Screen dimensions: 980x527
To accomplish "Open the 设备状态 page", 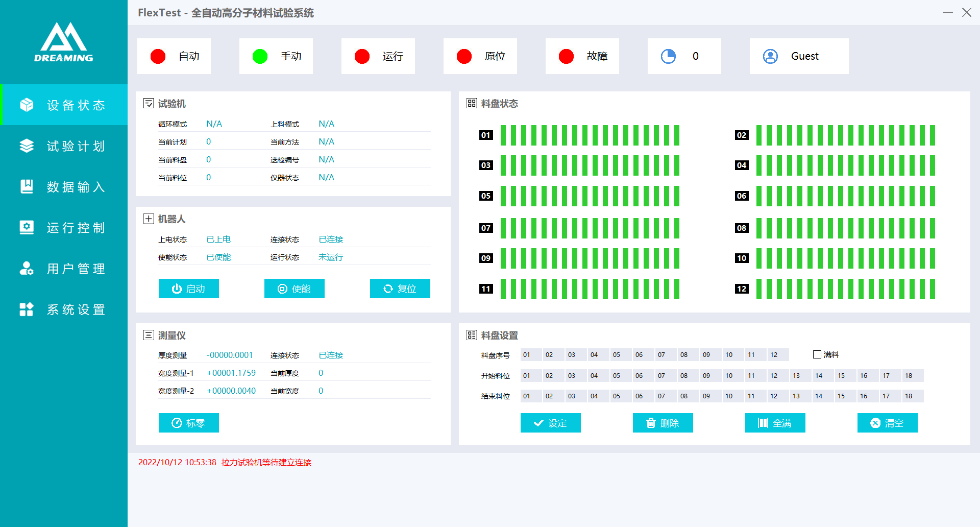I will 64,105.
